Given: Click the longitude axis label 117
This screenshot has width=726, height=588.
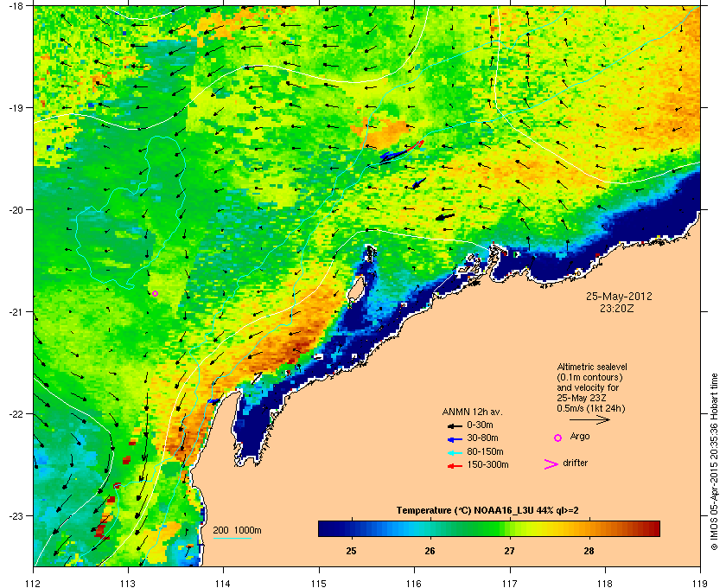Looking at the screenshot, I should click(x=510, y=583).
